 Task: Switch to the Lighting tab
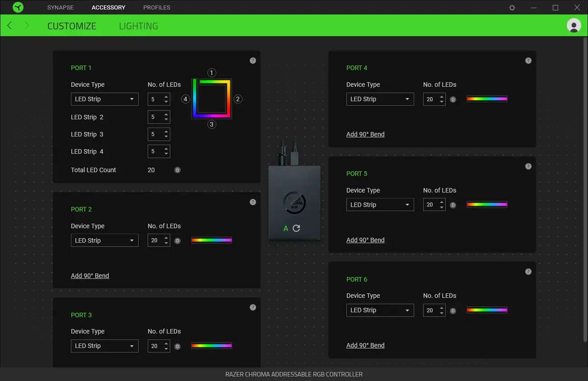[x=138, y=26]
